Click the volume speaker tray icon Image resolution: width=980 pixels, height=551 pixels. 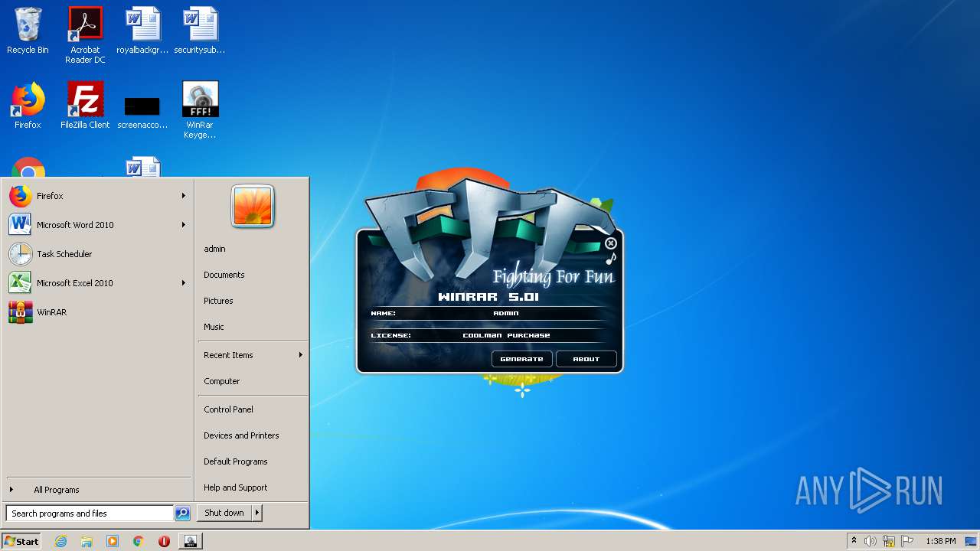[x=871, y=541]
